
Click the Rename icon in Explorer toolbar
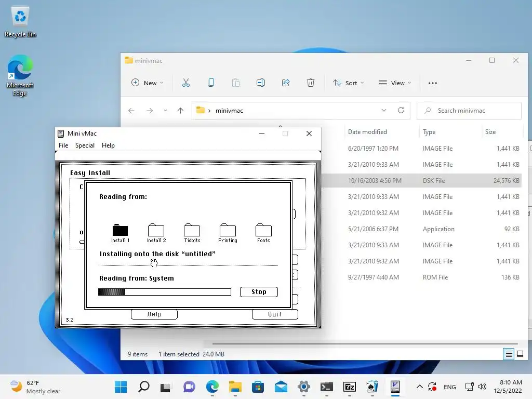261,83
